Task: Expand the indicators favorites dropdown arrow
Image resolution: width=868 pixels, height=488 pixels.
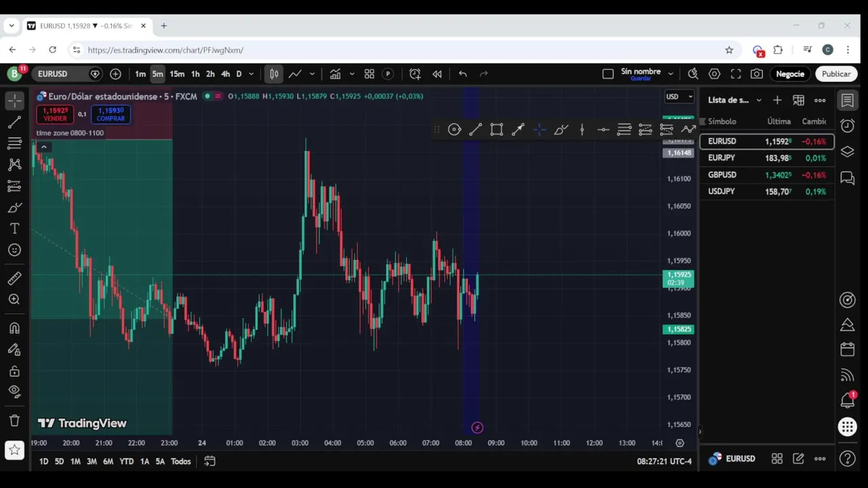Action: [x=351, y=74]
